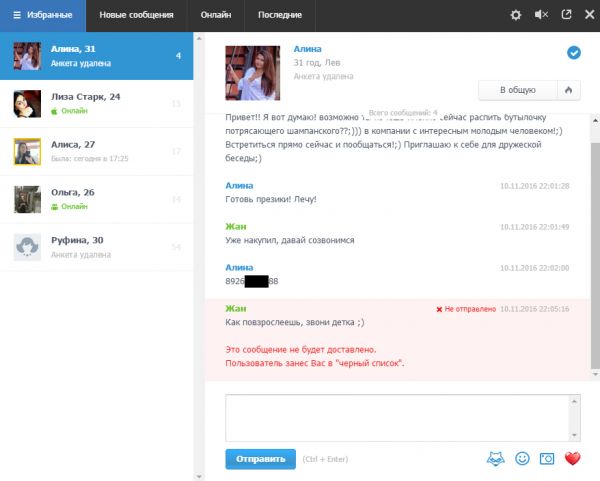Click the fox sticker icon
Image resolution: width=600 pixels, height=481 pixels.
495,459
